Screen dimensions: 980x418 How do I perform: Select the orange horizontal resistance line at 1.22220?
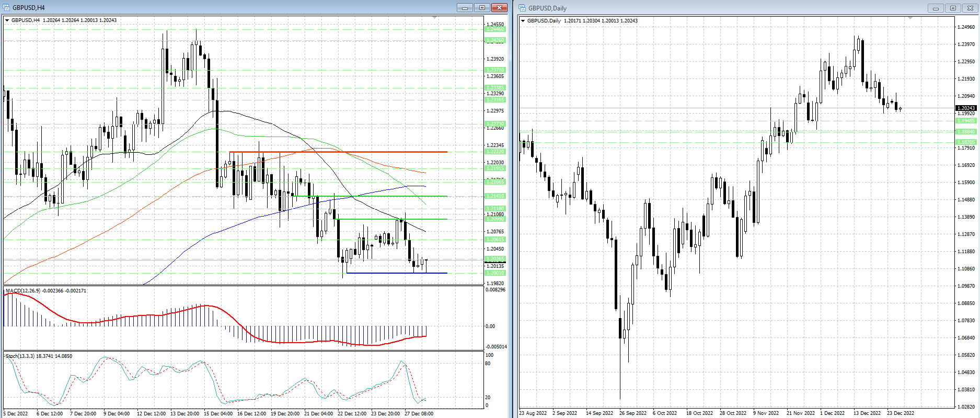338,152
